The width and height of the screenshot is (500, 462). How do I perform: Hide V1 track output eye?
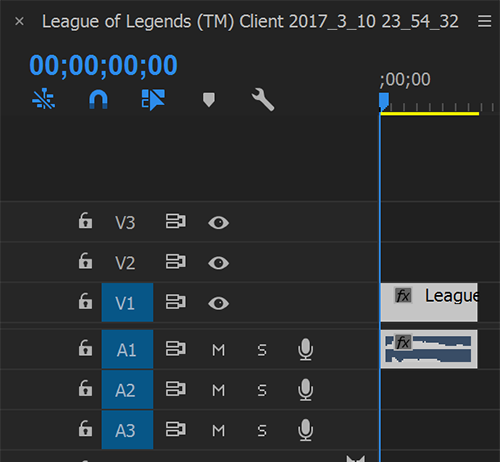[x=218, y=303]
